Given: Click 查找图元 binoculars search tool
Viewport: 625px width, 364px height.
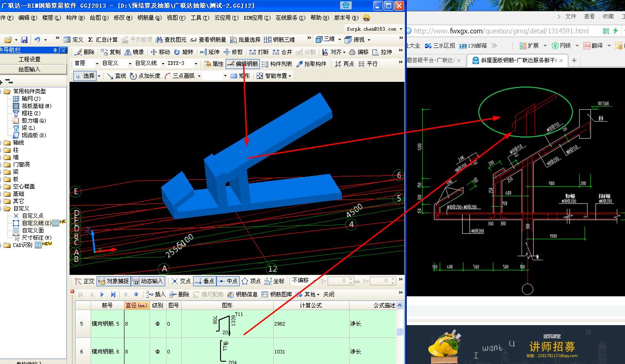Looking at the screenshot, I should (x=171, y=40).
